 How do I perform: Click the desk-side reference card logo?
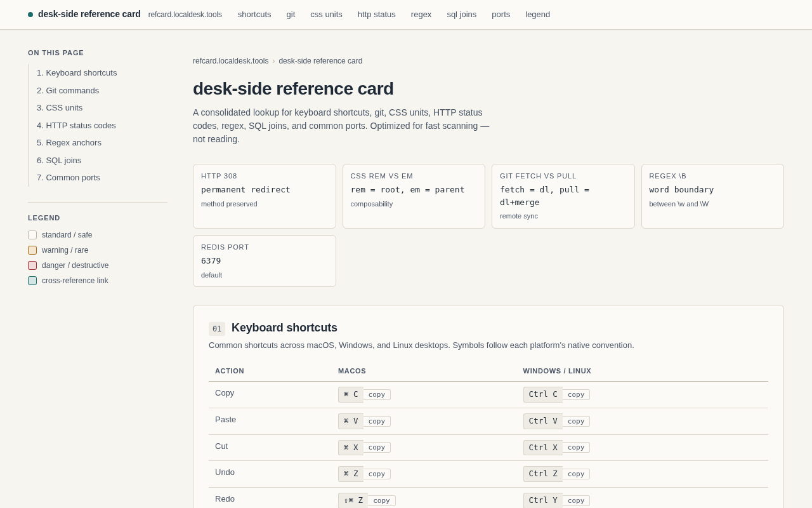[84, 14]
